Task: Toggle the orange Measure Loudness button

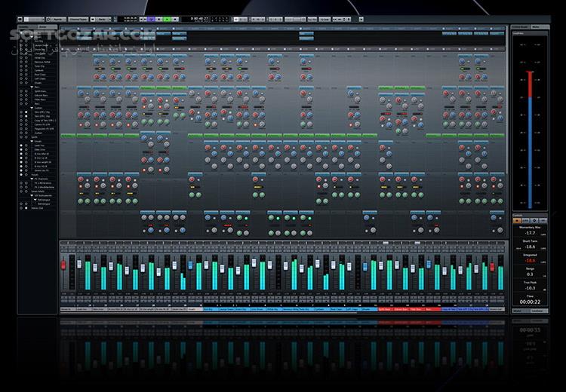Action: [x=517, y=220]
